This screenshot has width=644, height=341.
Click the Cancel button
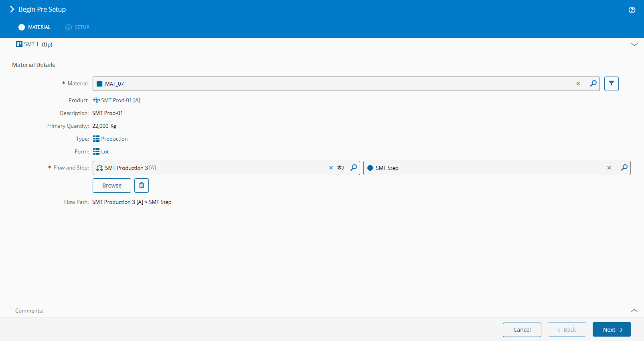click(522, 329)
